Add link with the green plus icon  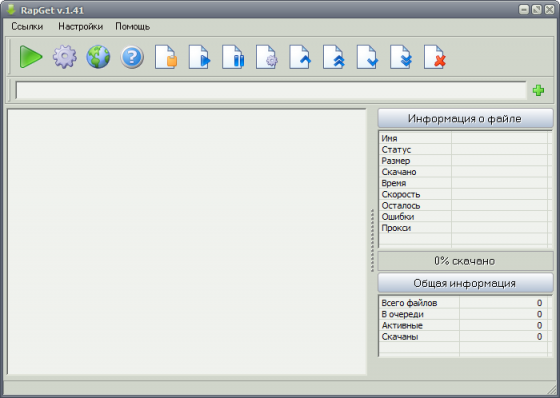(538, 90)
